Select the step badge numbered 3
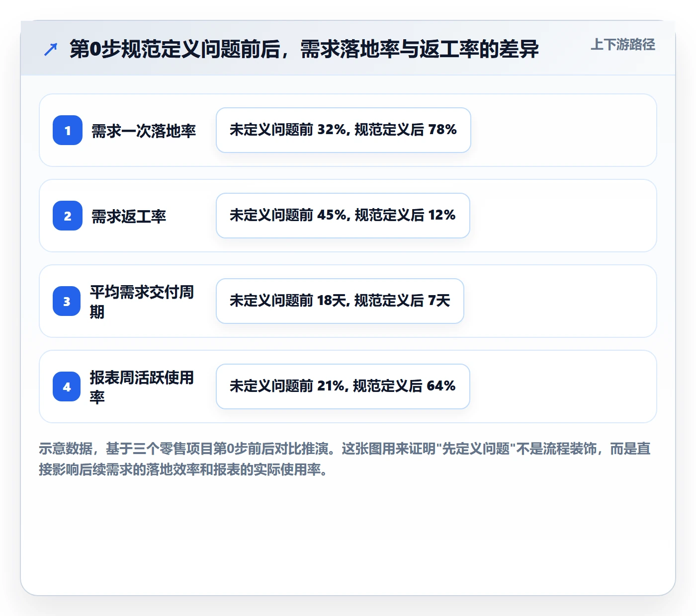Viewport: 696px width, 616px height. tap(67, 301)
